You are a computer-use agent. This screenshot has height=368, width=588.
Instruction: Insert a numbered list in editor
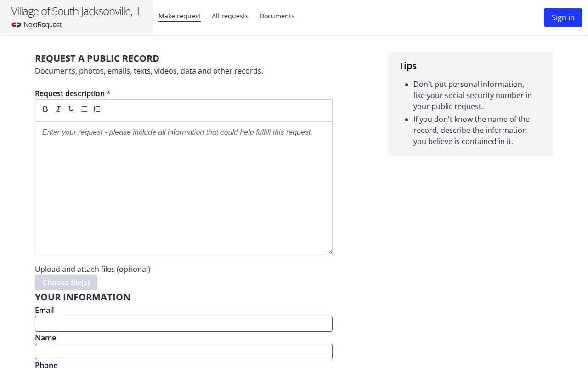97,109
